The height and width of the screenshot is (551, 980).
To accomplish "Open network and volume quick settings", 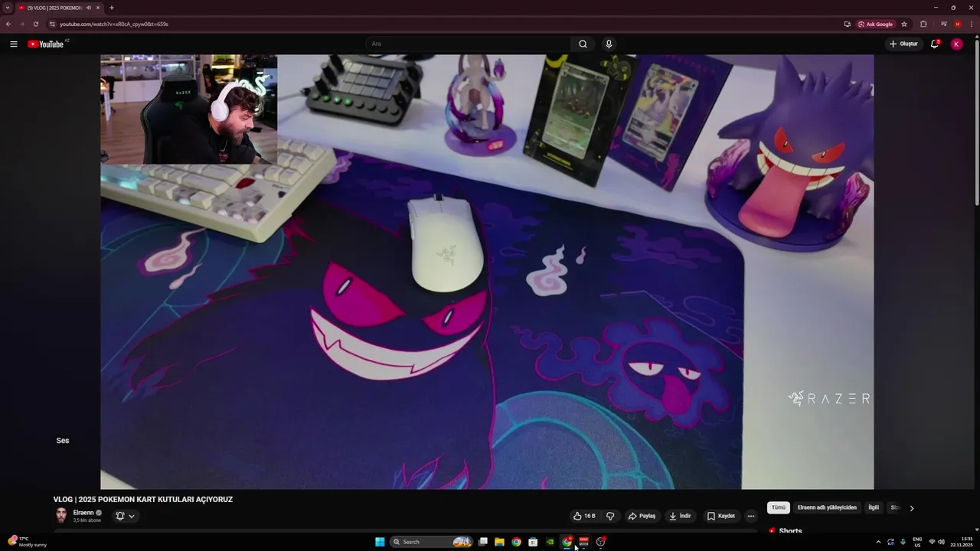I will pyautogui.click(x=936, y=542).
